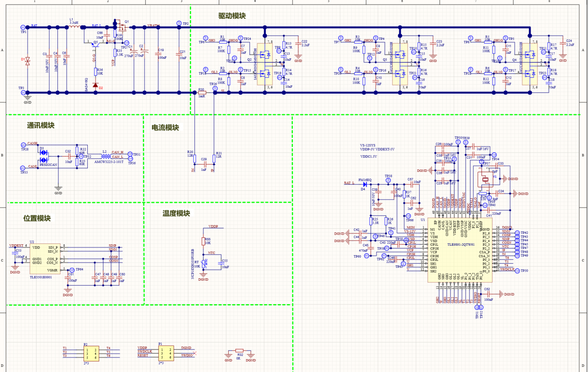
Task: Click shunt resistor R30 1mR
Action: click(x=202, y=92)
